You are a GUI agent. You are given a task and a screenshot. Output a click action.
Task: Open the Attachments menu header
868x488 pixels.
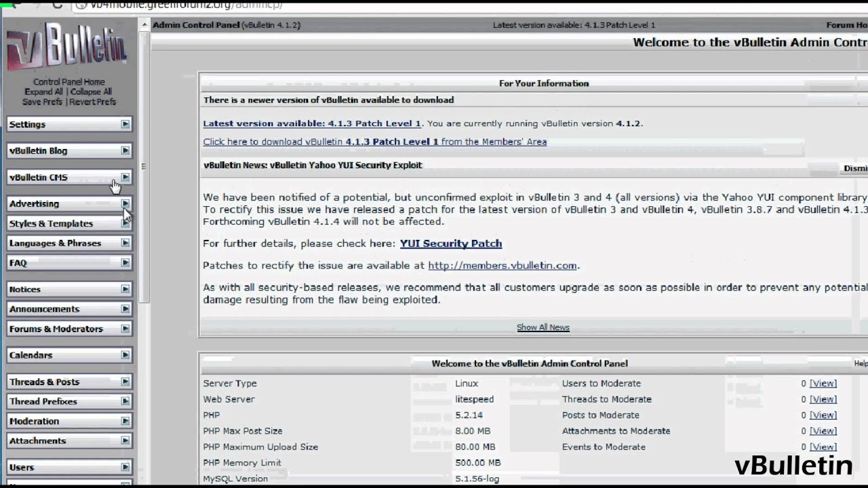coord(69,441)
